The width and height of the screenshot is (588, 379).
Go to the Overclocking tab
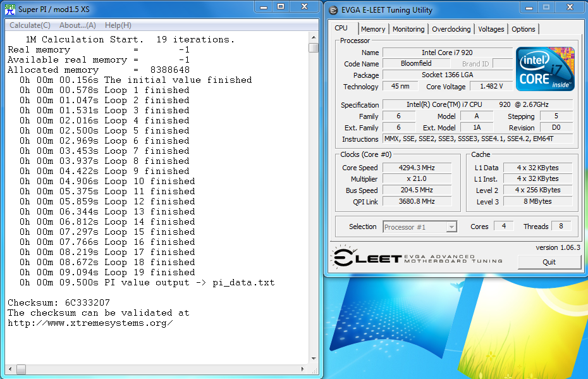(451, 29)
